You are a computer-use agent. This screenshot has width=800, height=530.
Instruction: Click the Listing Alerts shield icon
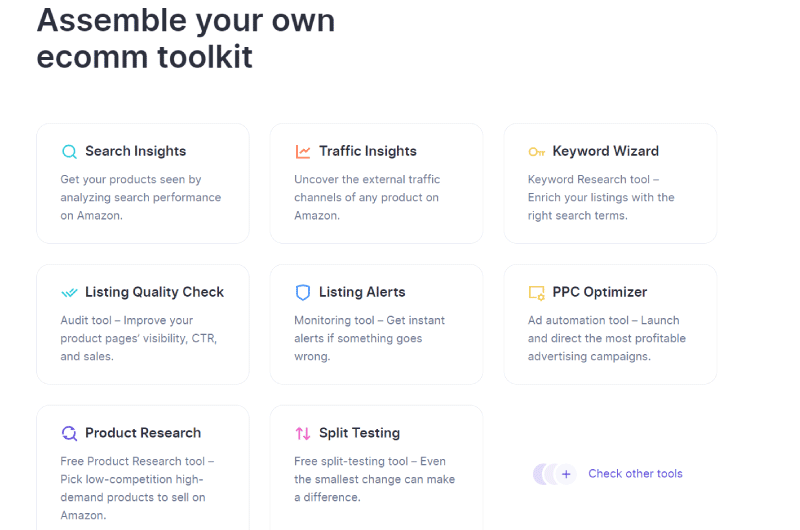click(303, 292)
